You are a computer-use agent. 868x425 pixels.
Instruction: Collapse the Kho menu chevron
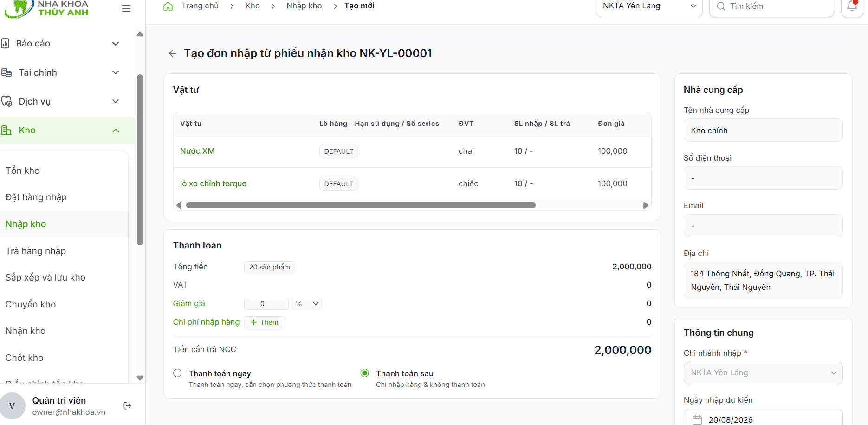(116, 131)
